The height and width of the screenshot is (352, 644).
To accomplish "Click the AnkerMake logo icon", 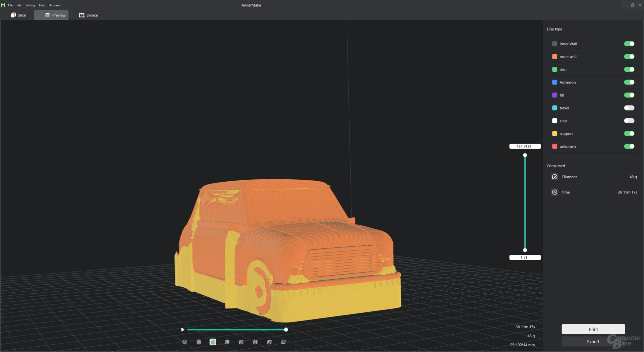I will click(3, 5).
